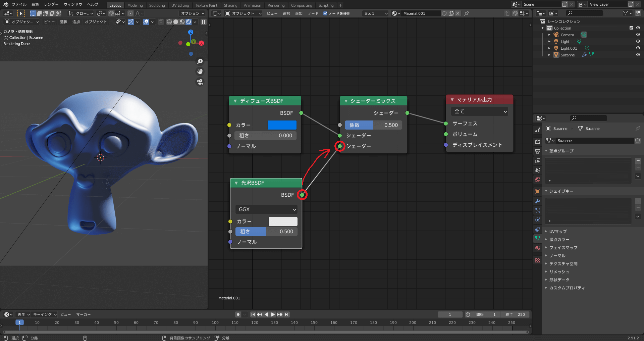The height and width of the screenshot is (341, 644).
Task: Switch to the UV Editing workspace tab
Action: tap(180, 5)
